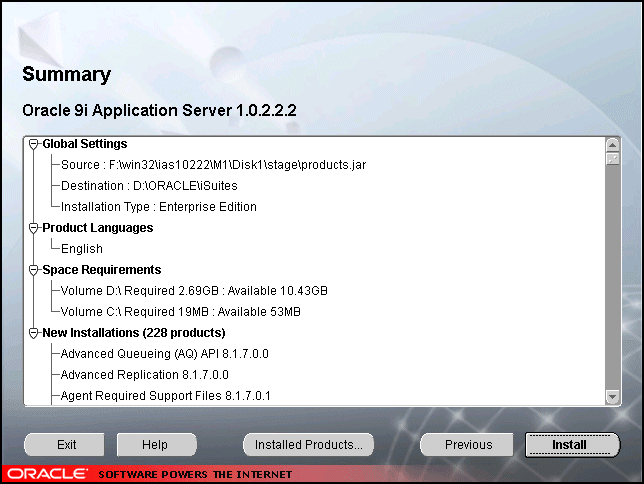Click the Space Requirements heading
644x484 pixels.
coord(102,270)
